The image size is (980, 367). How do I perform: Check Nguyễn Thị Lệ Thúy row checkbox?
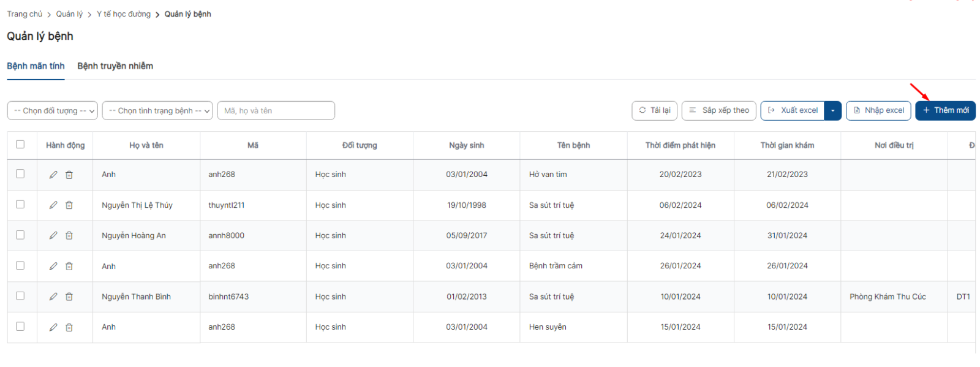[20, 205]
